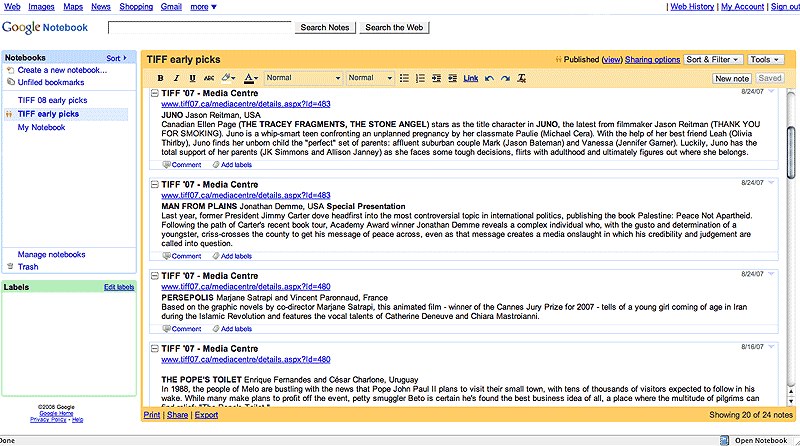800x446 pixels.
Task: Open the JUNO note's options arrow
Action: pyautogui.click(x=771, y=91)
